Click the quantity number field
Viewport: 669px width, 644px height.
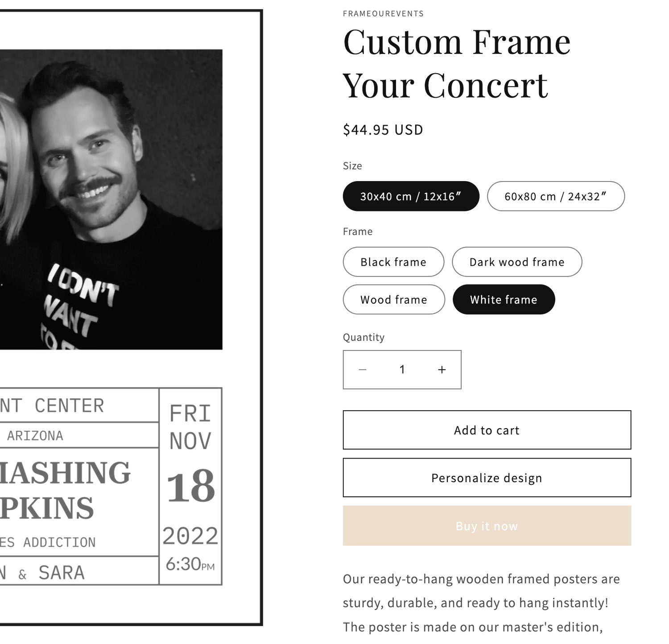402,370
